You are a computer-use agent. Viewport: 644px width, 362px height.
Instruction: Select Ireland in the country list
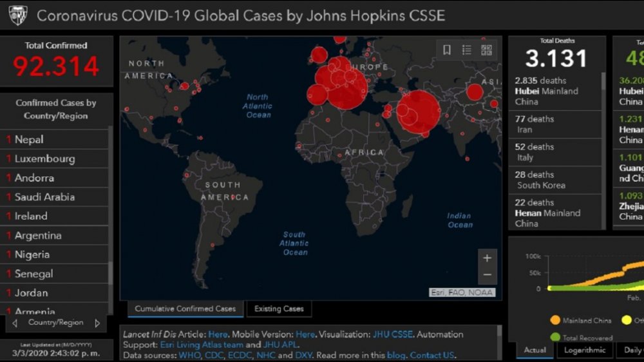(x=54, y=216)
